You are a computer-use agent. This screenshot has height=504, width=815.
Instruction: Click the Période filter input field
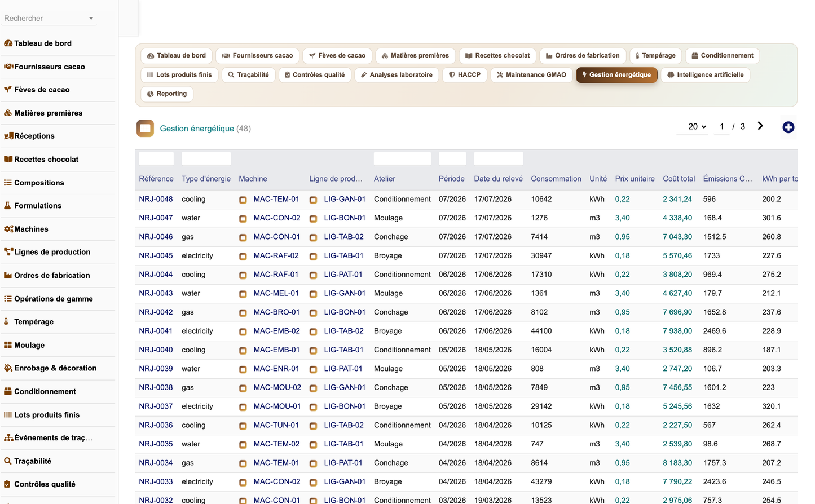pyautogui.click(x=452, y=158)
